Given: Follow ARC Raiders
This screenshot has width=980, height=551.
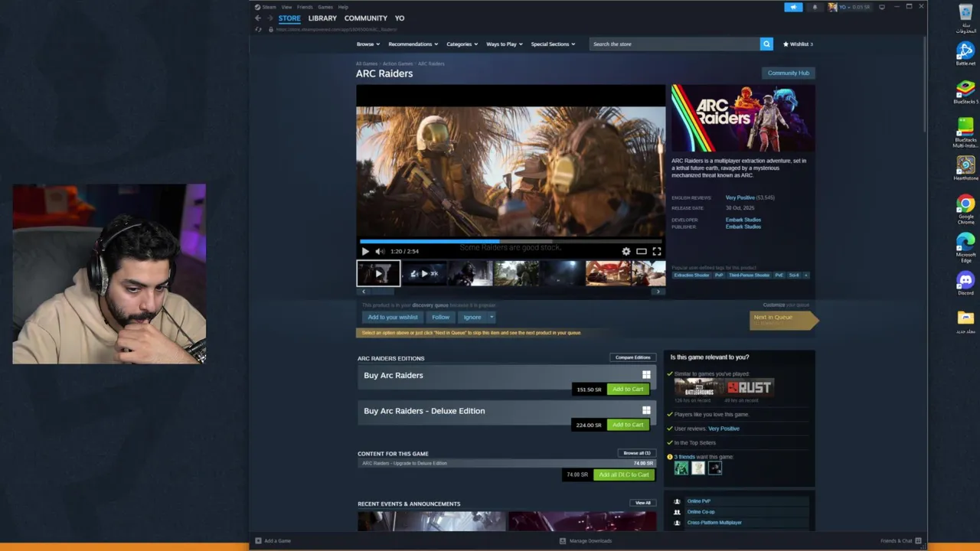Looking at the screenshot, I should 440,317.
